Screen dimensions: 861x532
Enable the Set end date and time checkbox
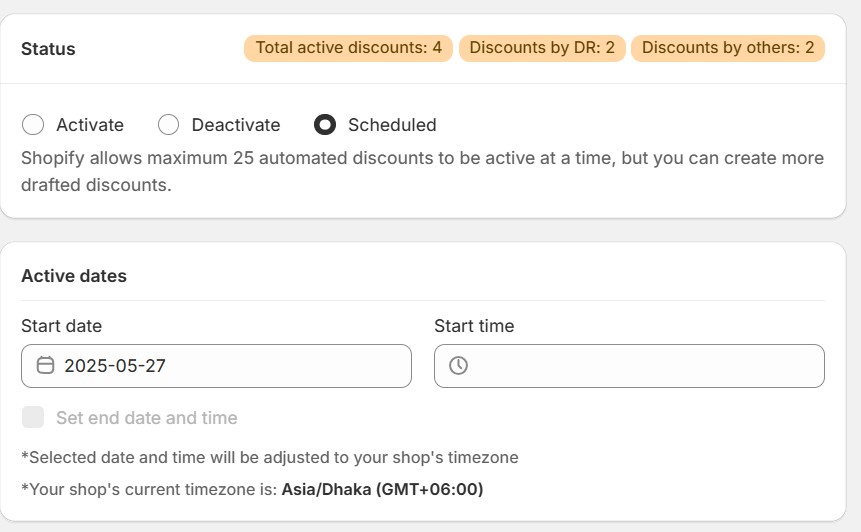pos(33,418)
